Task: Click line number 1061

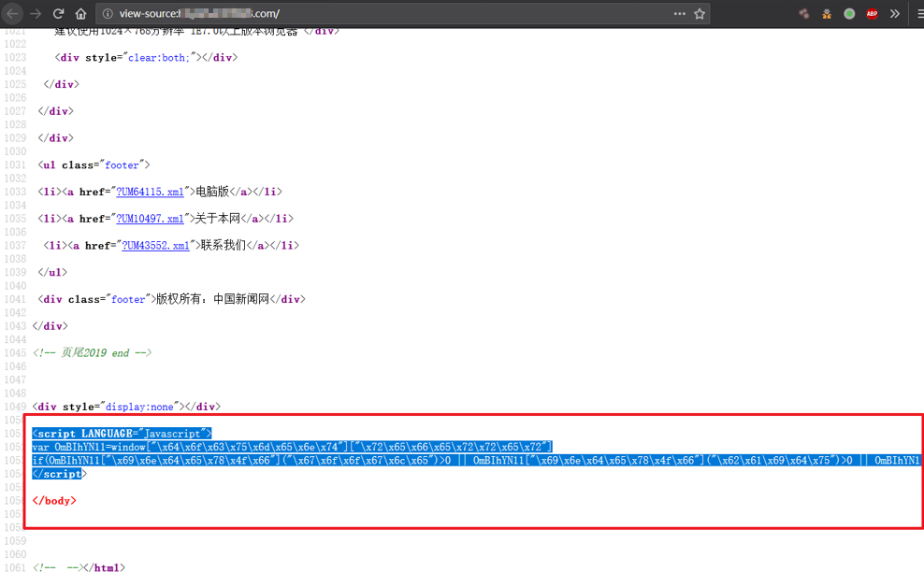Action: pos(15,567)
